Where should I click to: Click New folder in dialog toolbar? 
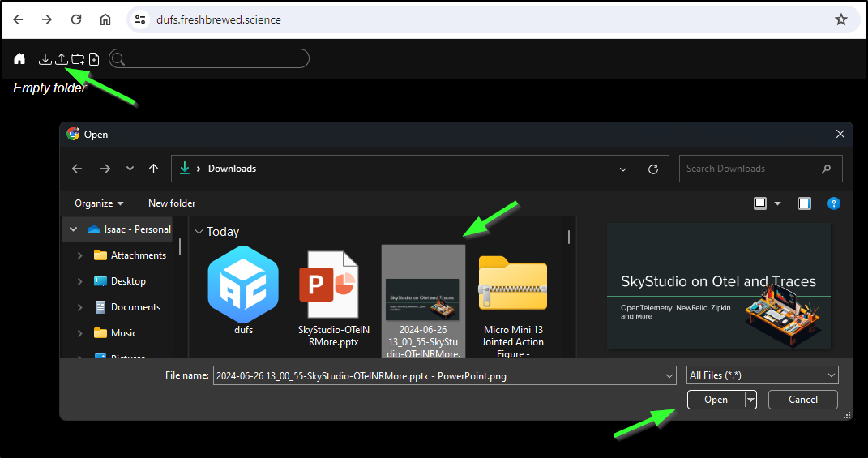172,203
